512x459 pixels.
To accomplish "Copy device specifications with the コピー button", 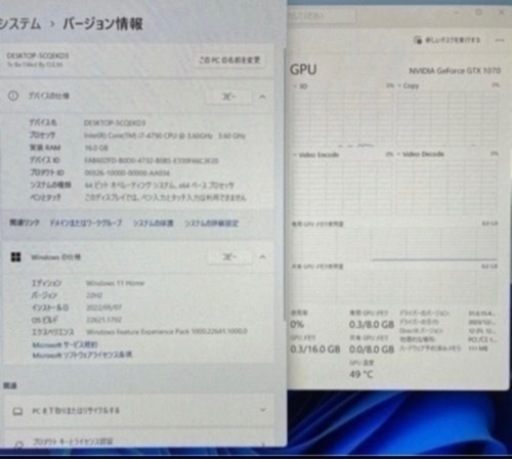I will click(229, 97).
